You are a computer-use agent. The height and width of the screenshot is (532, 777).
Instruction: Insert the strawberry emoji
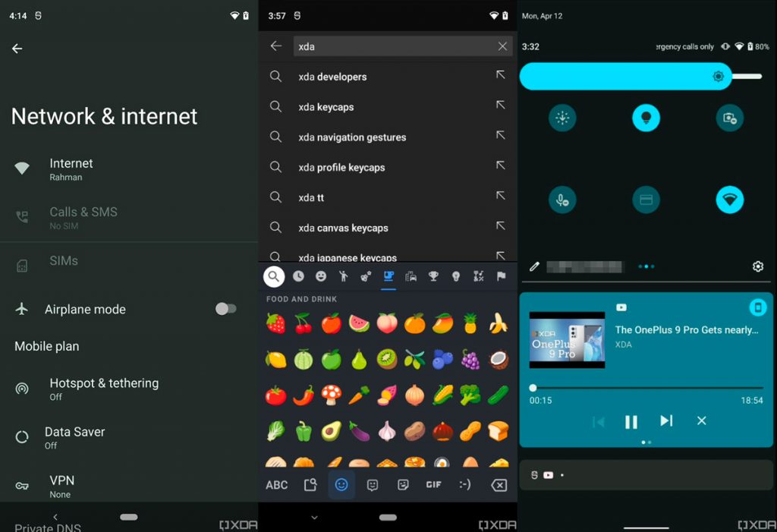click(275, 323)
